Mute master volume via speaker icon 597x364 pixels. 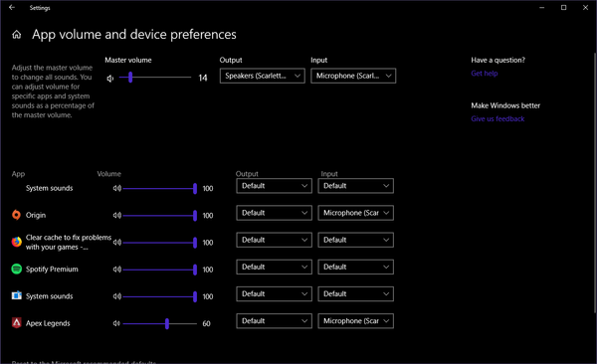point(110,78)
